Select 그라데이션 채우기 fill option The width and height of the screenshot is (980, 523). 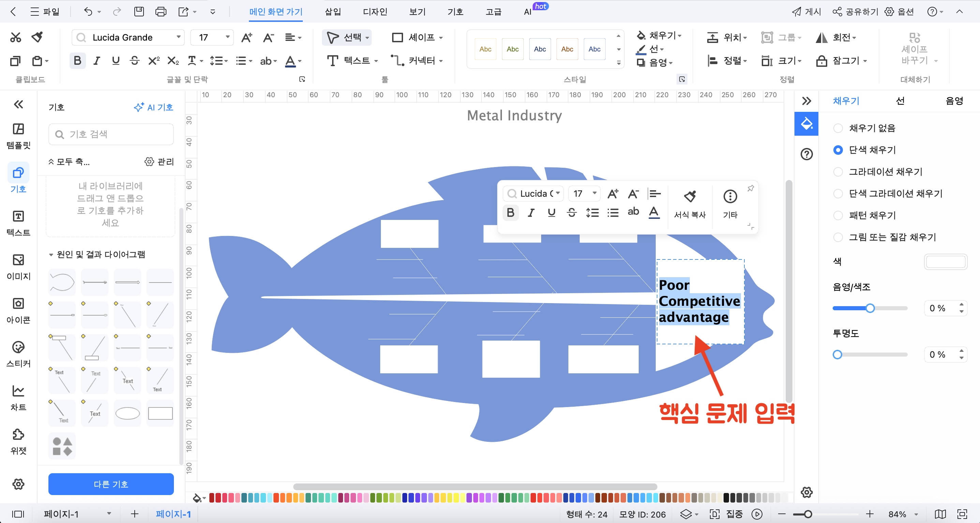(838, 172)
